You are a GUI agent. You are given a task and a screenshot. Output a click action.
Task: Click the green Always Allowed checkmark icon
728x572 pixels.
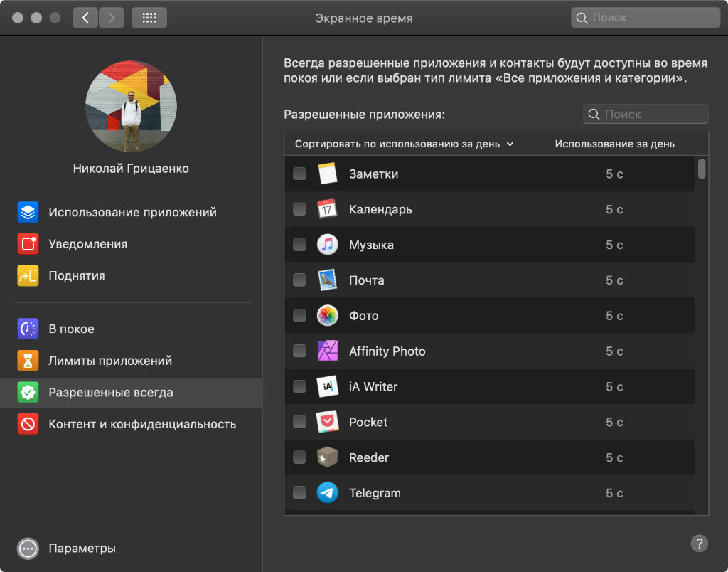click(x=28, y=392)
